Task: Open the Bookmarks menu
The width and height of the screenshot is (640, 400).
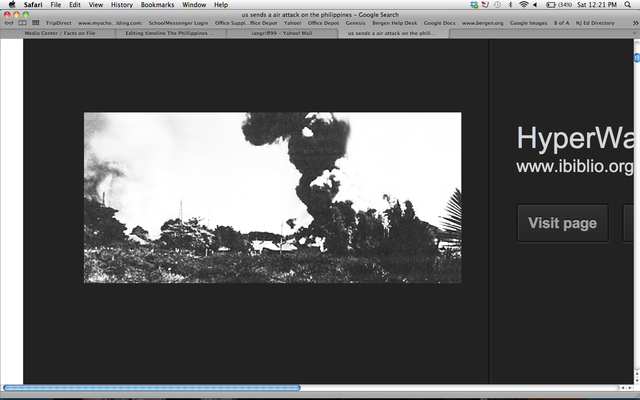Action: (157, 5)
